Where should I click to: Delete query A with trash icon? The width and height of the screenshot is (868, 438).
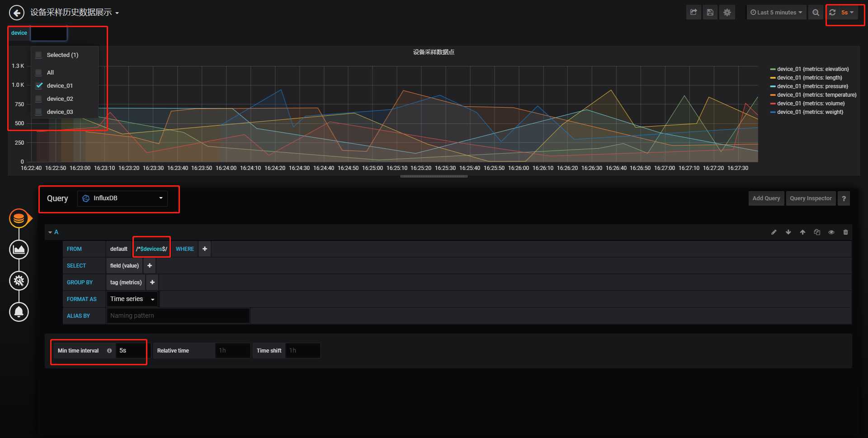pos(845,232)
